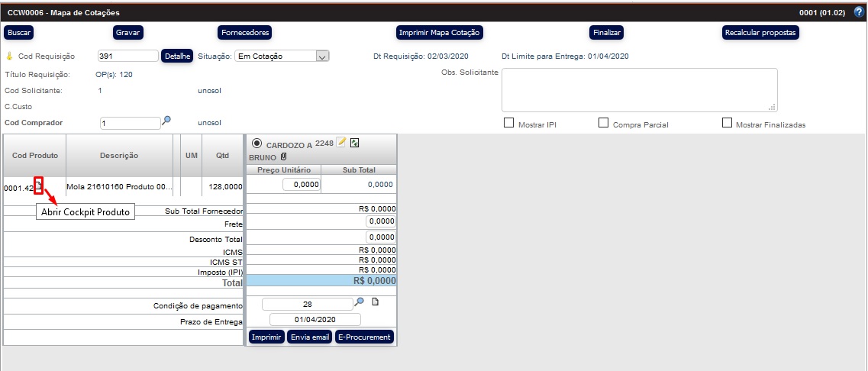Click the E-Procurement button
This screenshot has height=371, width=868.
point(364,337)
